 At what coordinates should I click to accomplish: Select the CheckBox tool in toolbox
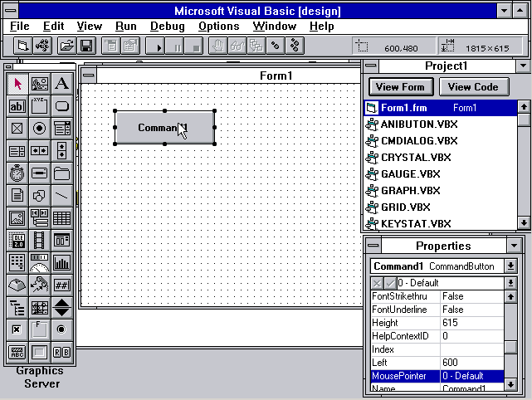tap(17, 129)
